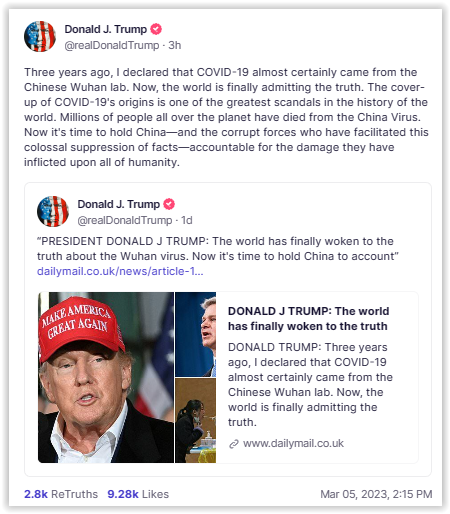Click the top post's profile avatar
Screen dimensions: 450x514
coord(40,36)
